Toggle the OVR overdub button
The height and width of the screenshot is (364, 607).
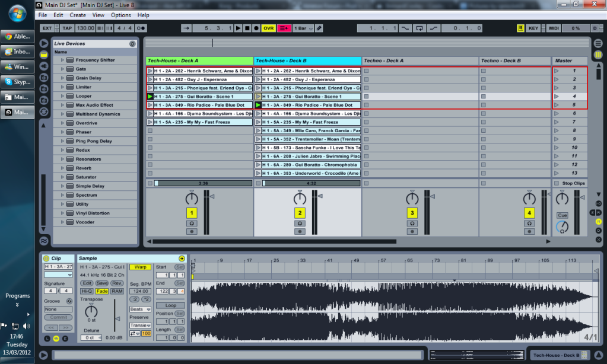(x=268, y=28)
